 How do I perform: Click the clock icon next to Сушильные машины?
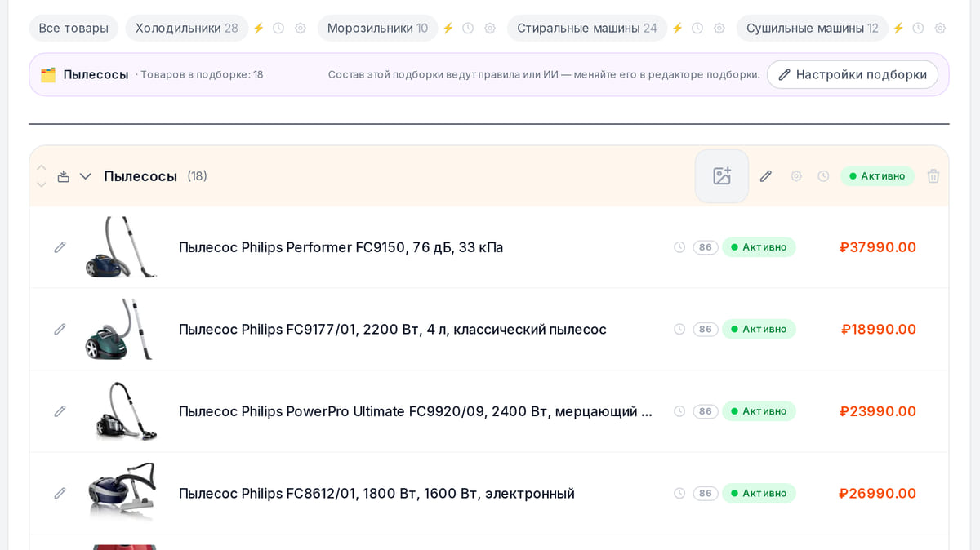[918, 28]
